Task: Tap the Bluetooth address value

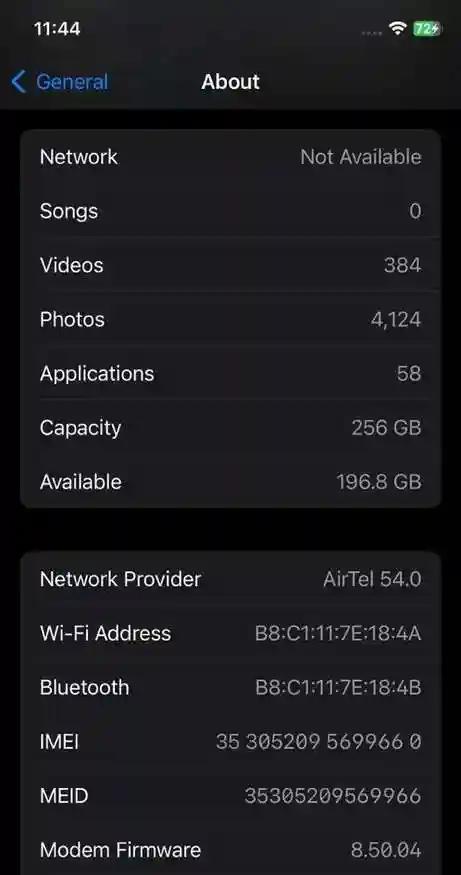Action: point(338,688)
